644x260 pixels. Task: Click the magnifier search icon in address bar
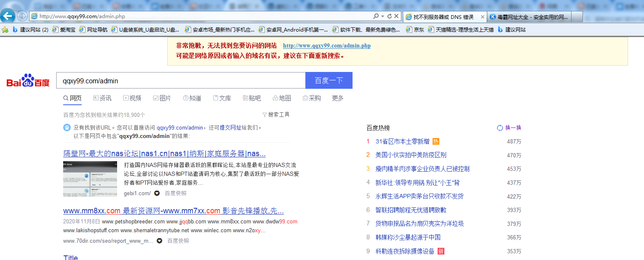click(x=376, y=16)
